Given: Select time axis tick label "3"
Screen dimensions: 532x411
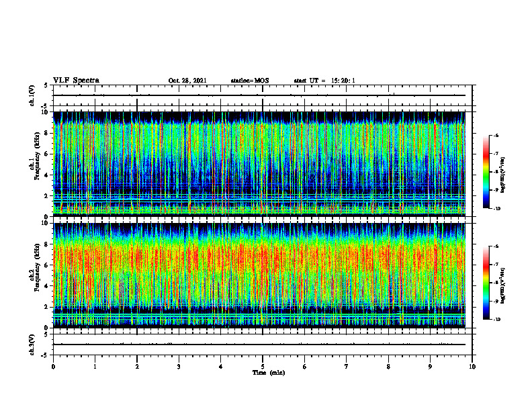Looking at the screenshot, I should 179,367.
